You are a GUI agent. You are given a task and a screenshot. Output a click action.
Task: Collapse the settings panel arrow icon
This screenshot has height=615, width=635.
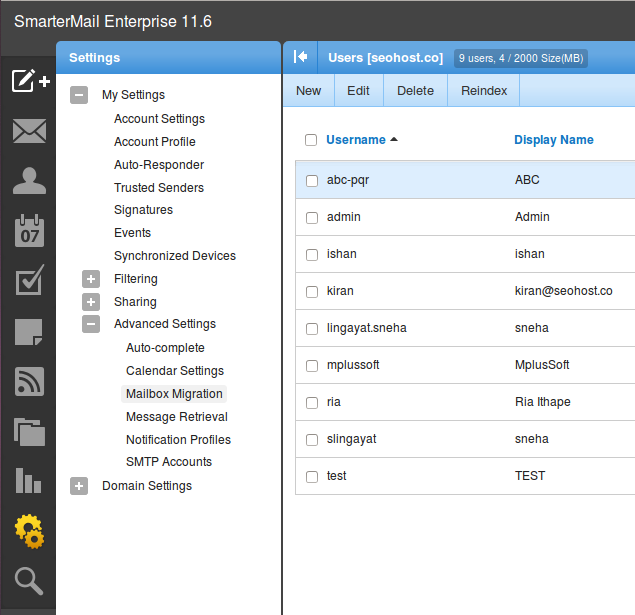pyautogui.click(x=300, y=57)
